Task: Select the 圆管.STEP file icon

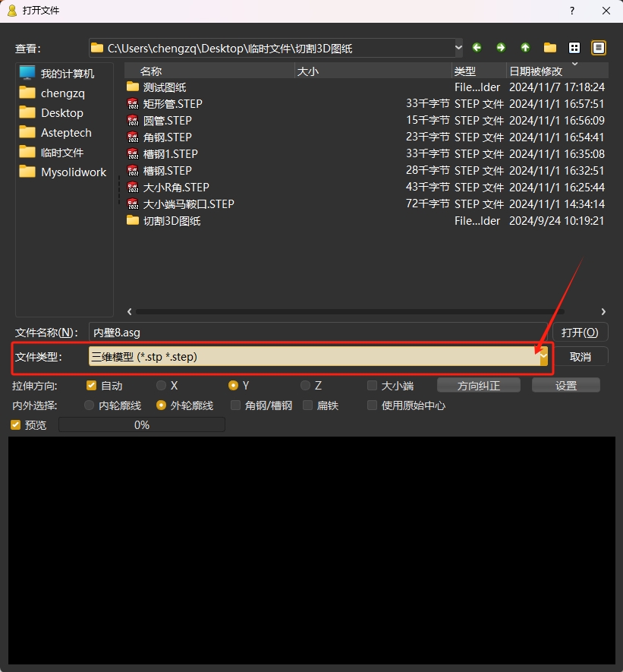Action: [x=133, y=121]
